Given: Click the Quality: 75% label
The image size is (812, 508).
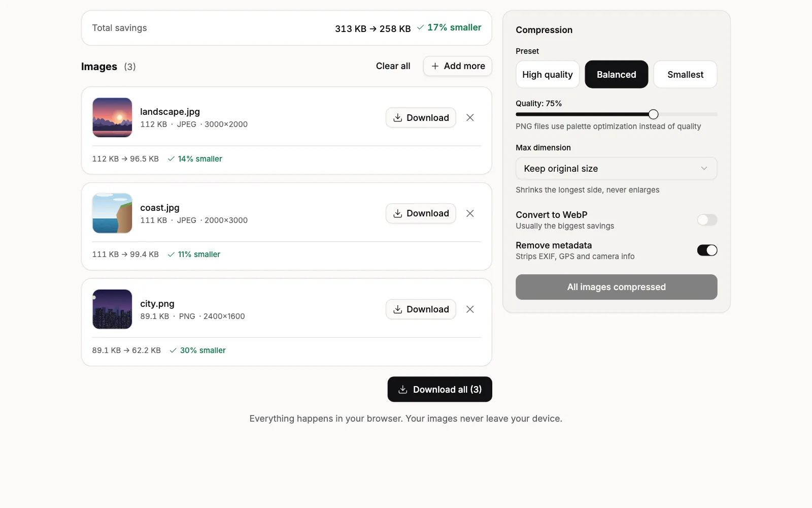Looking at the screenshot, I should (539, 104).
